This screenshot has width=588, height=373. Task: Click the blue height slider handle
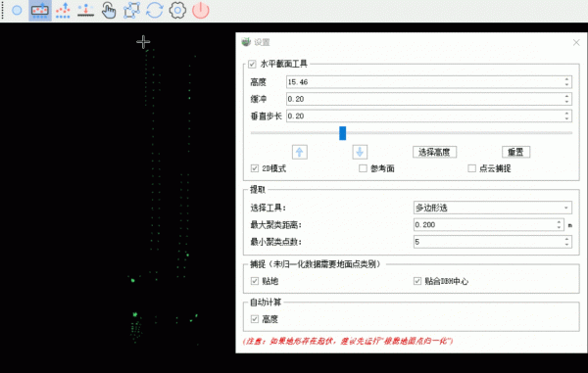click(342, 133)
